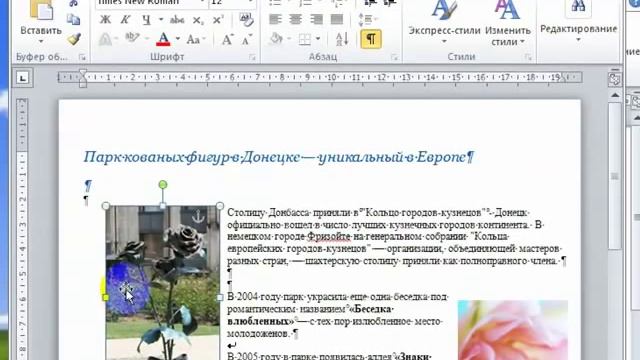Open the underline style dropdown arrow
640x360 pixels.
161,19
